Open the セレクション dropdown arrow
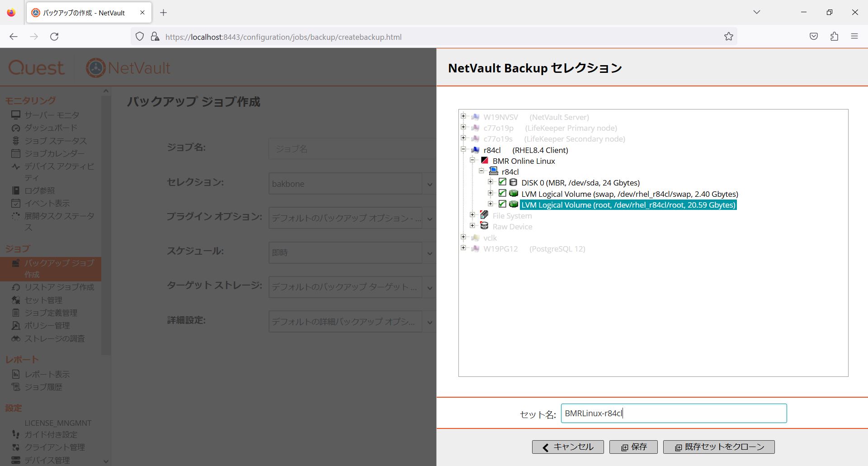 (x=429, y=184)
